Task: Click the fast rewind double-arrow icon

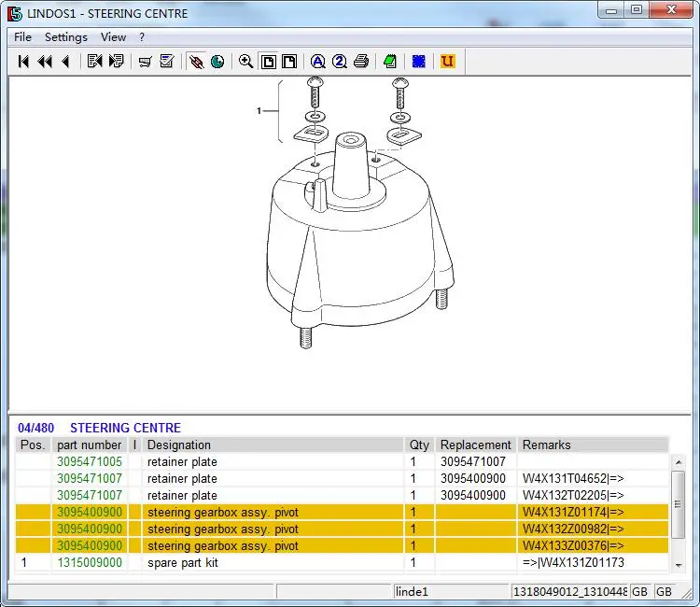Action: [44, 62]
